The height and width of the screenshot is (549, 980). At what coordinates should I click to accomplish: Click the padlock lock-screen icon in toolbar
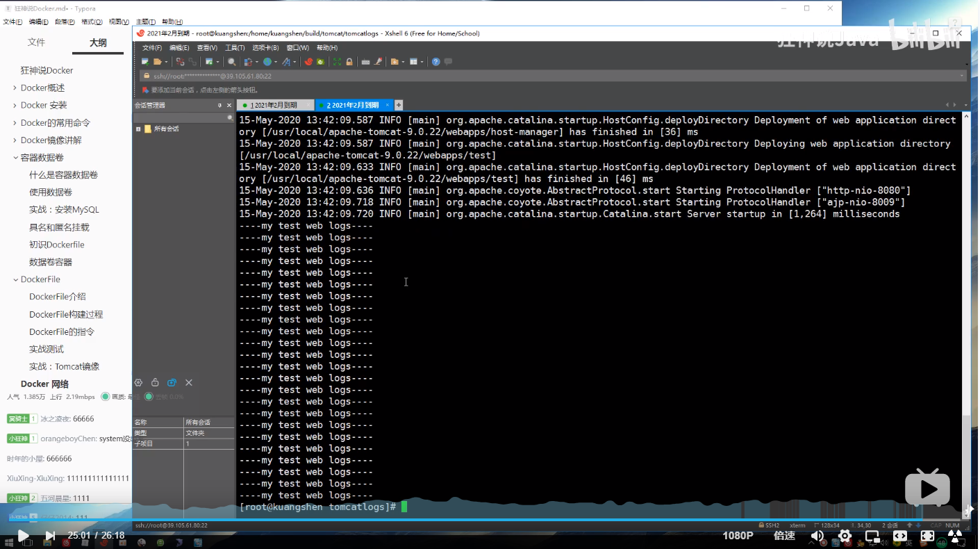pyautogui.click(x=349, y=62)
